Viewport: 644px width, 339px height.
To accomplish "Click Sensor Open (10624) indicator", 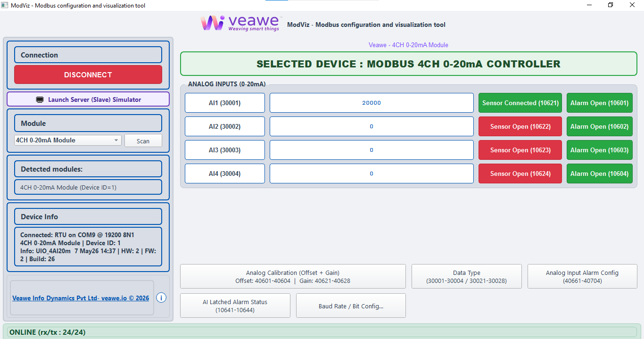I will [x=520, y=174].
